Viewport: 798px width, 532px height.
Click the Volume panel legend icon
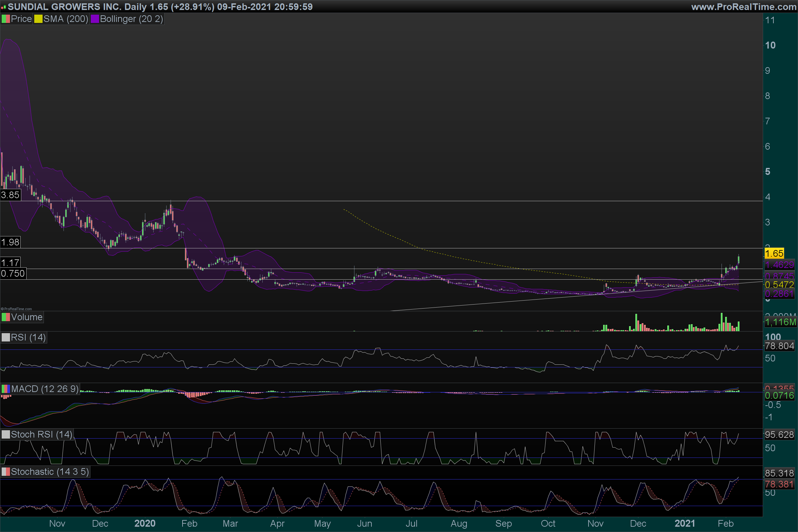pyautogui.click(x=6, y=317)
